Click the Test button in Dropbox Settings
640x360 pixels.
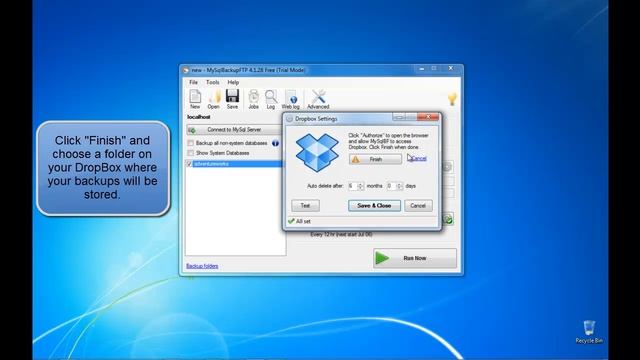[305, 206]
